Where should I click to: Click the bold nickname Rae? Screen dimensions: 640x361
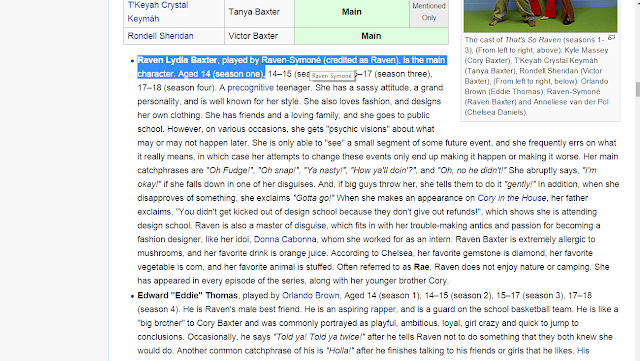421,267
